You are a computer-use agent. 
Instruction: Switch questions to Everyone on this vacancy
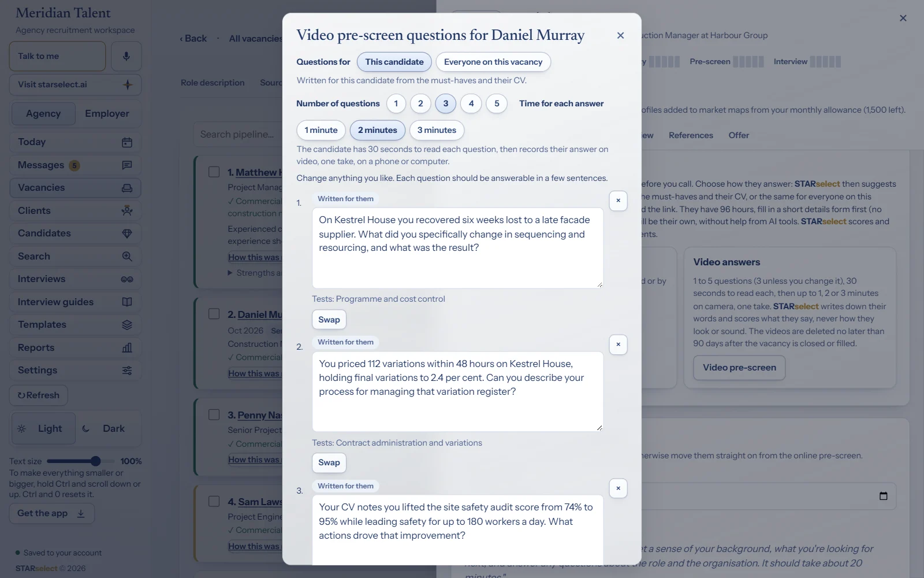point(493,62)
